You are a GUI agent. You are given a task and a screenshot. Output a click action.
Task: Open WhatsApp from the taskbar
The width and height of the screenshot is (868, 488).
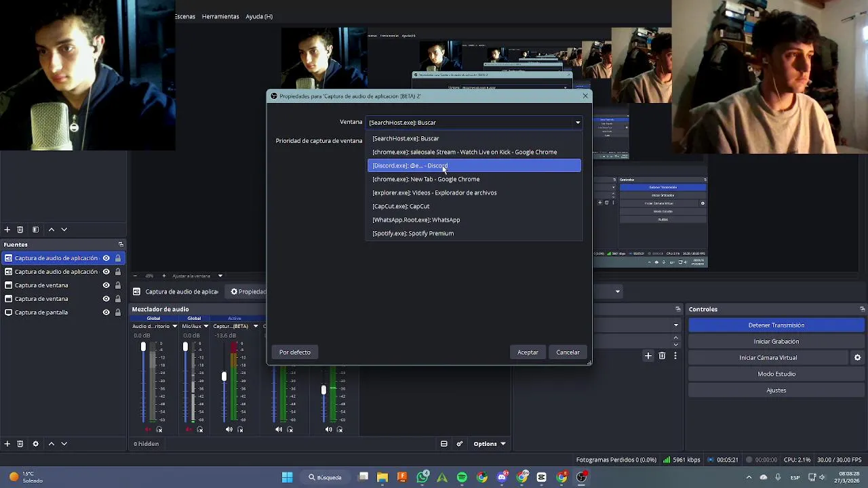[x=422, y=477]
